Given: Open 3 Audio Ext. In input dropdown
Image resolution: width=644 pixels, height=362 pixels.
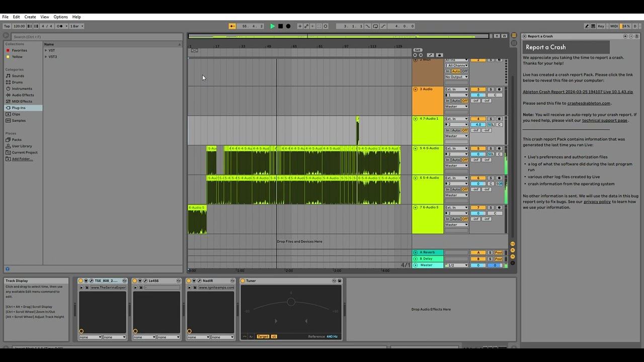Looking at the screenshot, I should 456,89.
